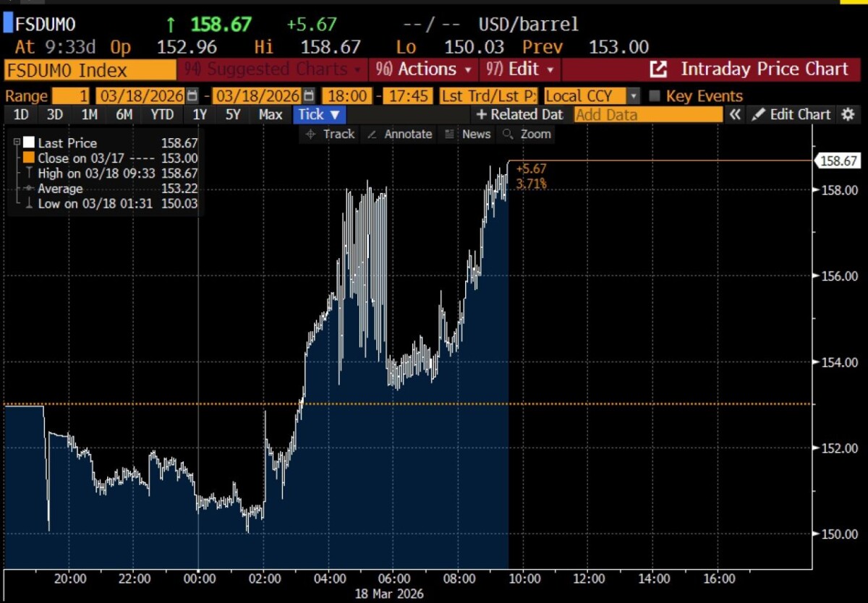
Task: Open the end date calendar picker
Action: [309, 96]
